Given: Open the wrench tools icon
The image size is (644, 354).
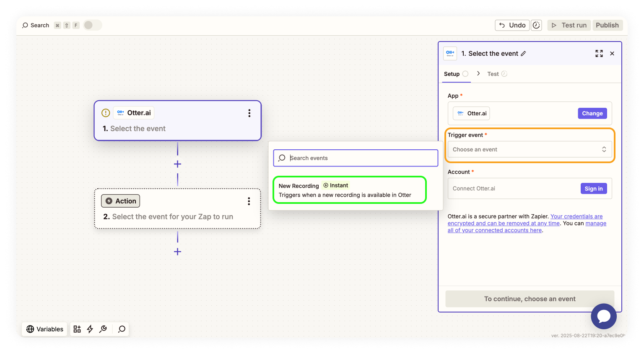Looking at the screenshot, I should [103, 329].
